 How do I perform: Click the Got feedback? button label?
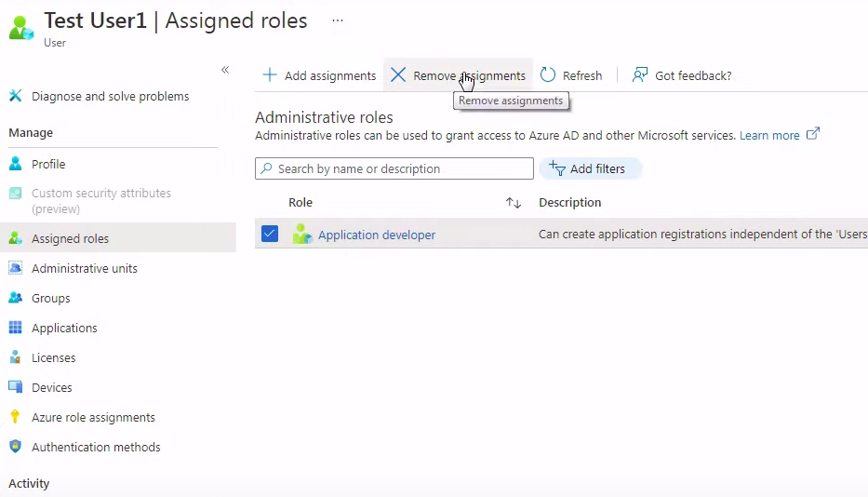[693, 75]
